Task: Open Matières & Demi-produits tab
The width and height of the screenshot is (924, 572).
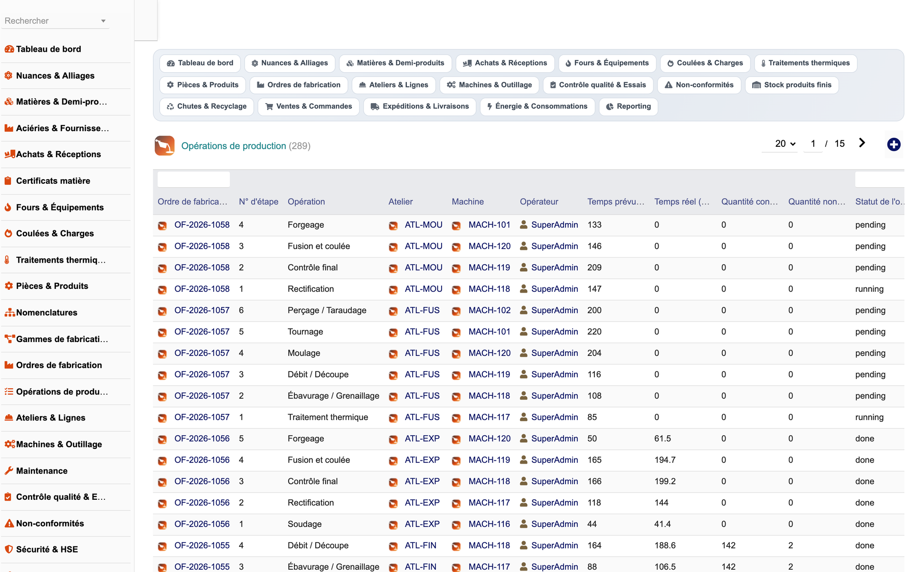Action: pyautogui.click(x=395, y=63)
